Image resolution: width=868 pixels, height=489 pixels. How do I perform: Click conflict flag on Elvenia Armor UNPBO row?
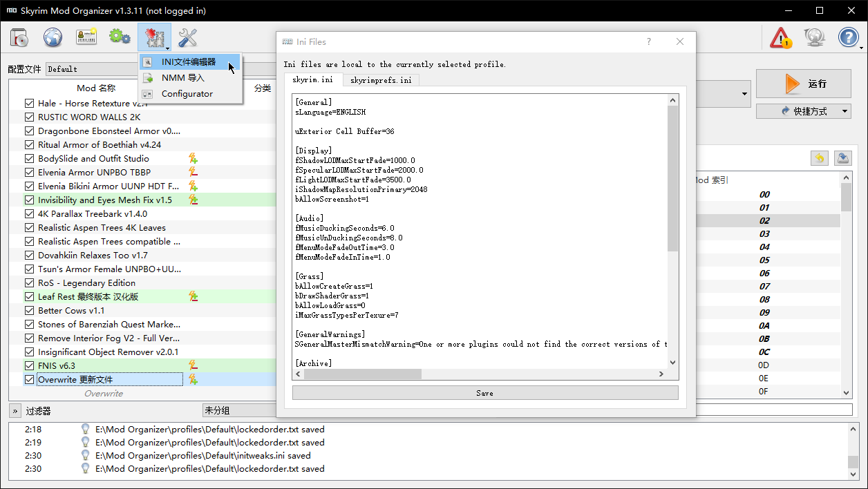(x=194, y=173)
